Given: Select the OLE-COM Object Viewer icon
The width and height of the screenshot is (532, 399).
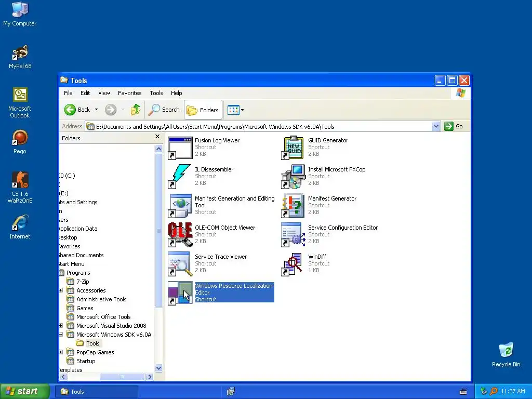Looking at the screenshot, I should (180, 235).
